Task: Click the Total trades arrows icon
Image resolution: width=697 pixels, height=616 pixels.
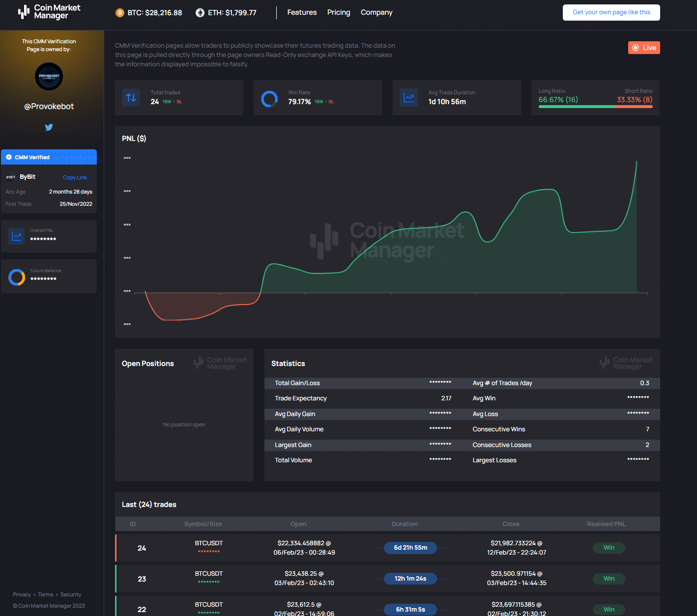Action: pyautogui.click(x=131, y=98)
